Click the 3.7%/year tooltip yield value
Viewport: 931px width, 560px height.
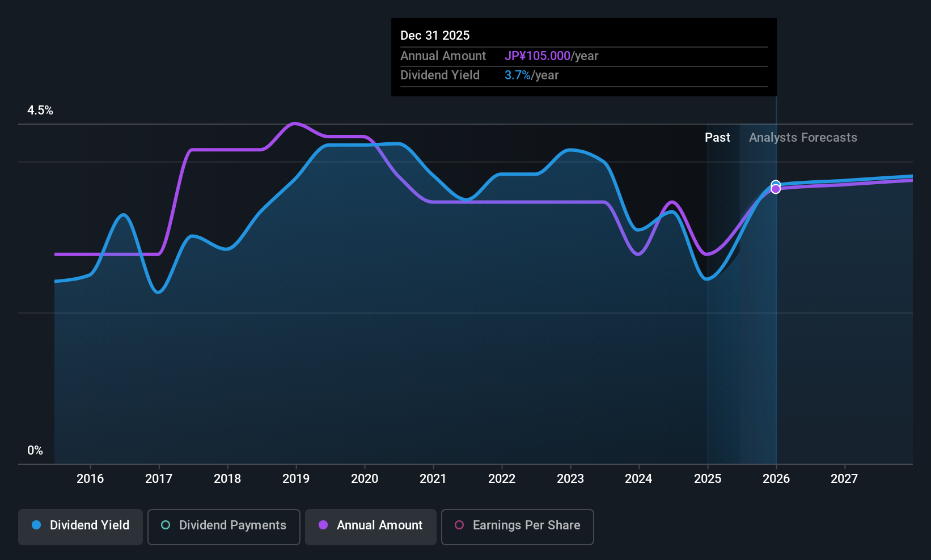click(x=532, y=75)
